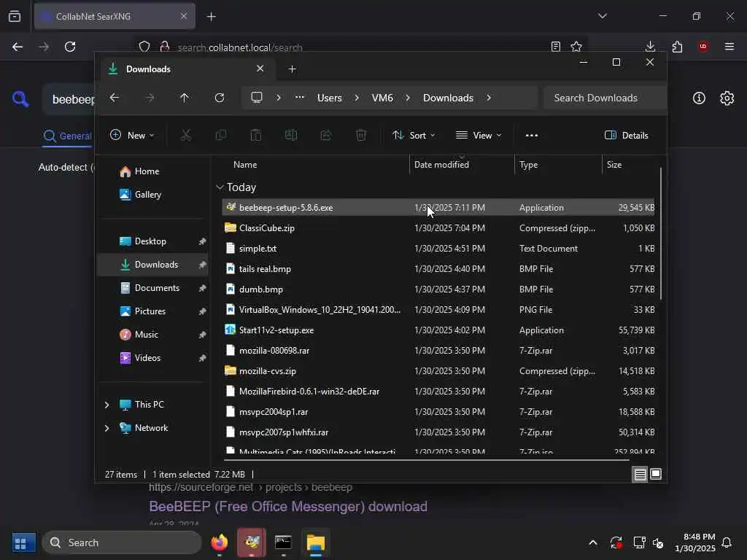747x560 pixels.
Task: Open Documents in navigation pane
Action: [x=158, y=288]
